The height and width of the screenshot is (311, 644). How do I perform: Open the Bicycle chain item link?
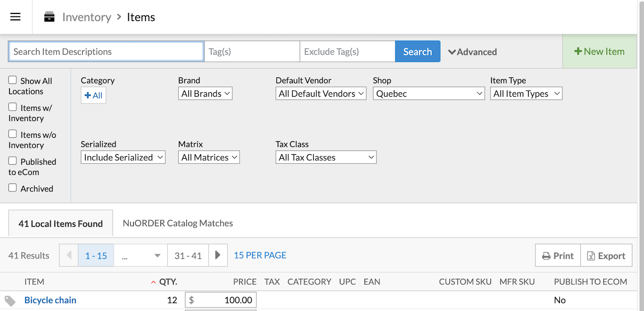pos(50,300)
